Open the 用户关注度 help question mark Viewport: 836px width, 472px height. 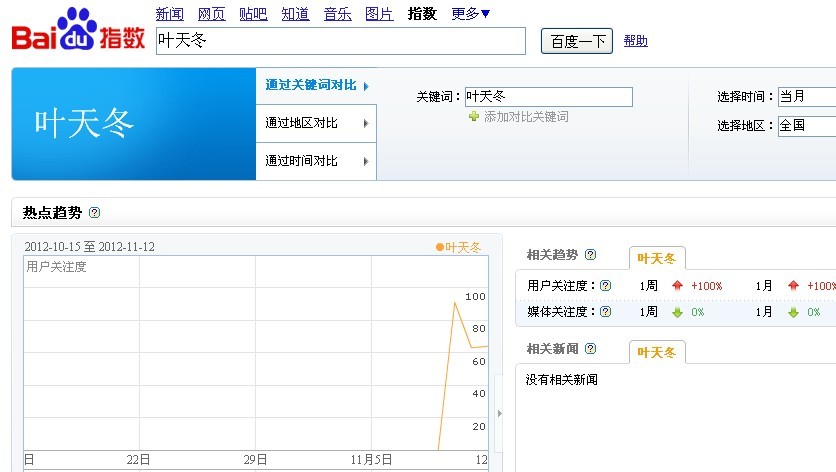tap(605, 286)
